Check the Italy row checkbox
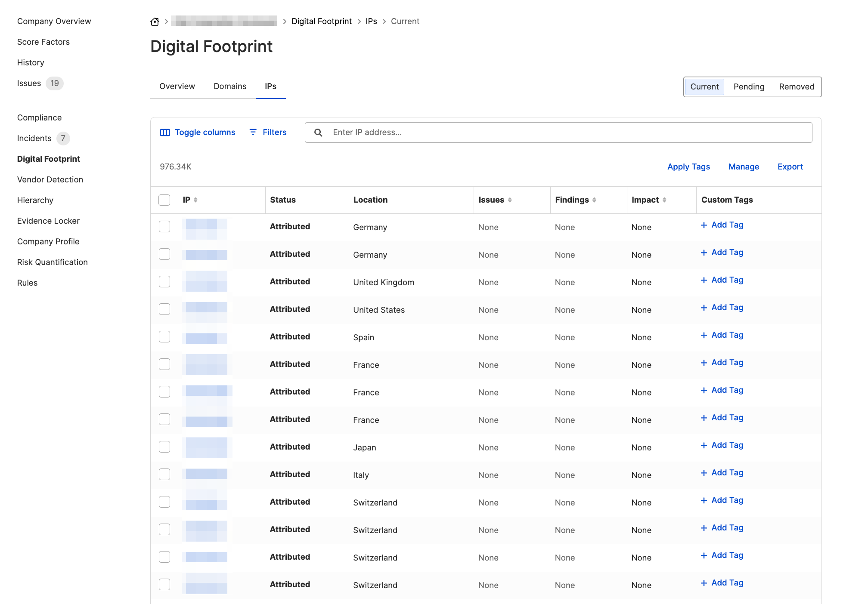The height and width of the screenshot is (604, 868). pyautogui.click(x=164, y=474)
